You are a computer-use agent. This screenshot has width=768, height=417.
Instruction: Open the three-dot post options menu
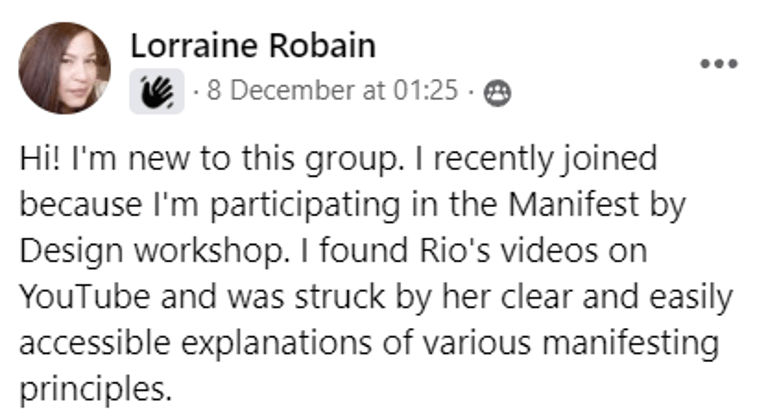pos(719,64)
